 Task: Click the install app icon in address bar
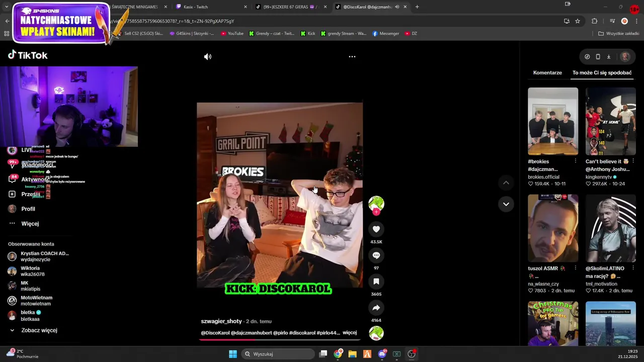(x=567, y=21)
